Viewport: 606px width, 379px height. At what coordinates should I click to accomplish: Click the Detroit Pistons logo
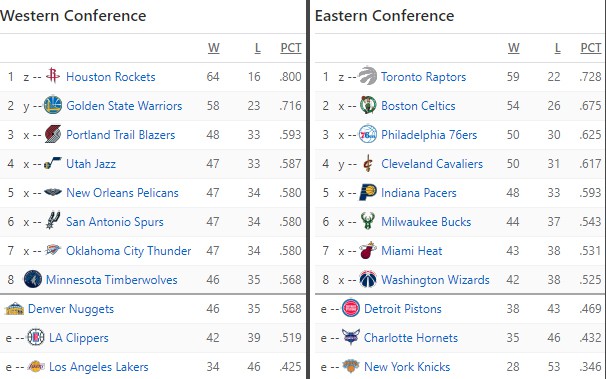351,308
